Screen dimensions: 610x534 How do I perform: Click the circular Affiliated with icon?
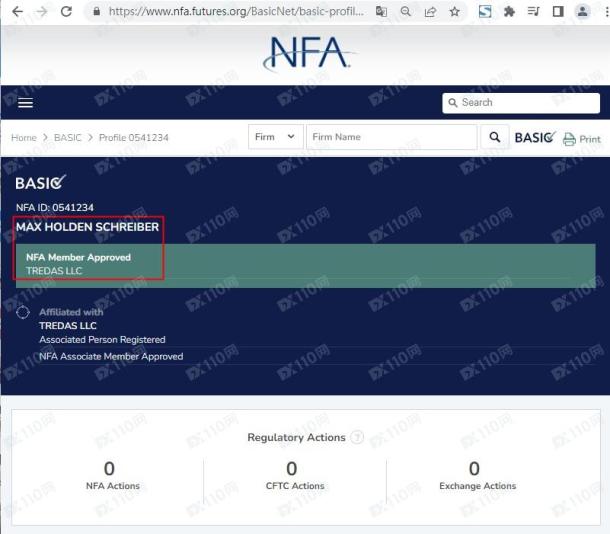tap(23, 312)
